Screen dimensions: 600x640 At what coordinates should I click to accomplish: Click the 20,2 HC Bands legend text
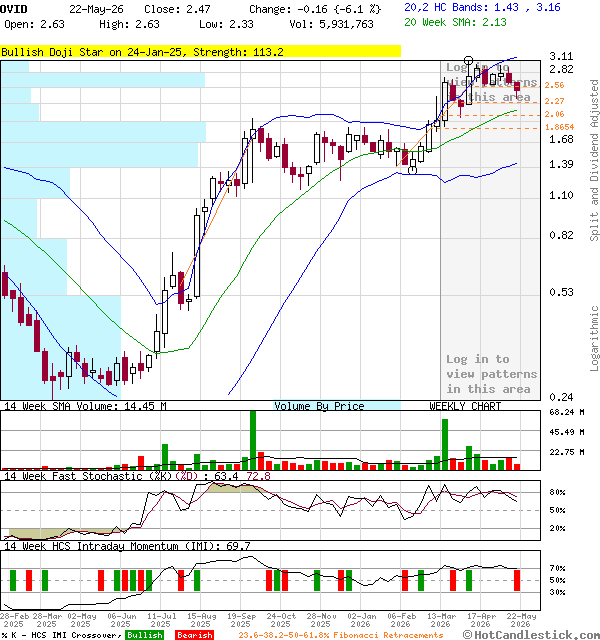[482, 7]
